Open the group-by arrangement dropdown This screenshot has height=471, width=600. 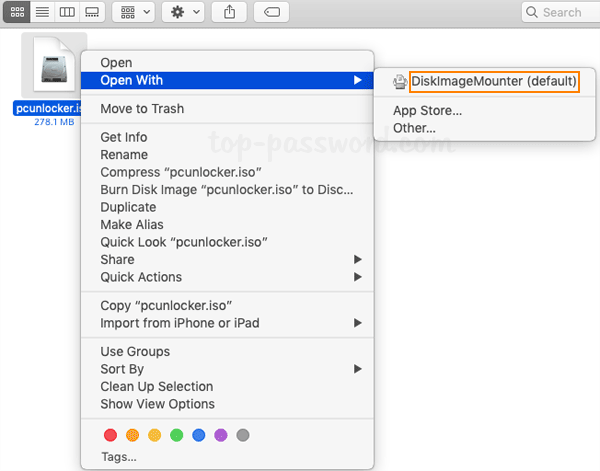(132, 12)
